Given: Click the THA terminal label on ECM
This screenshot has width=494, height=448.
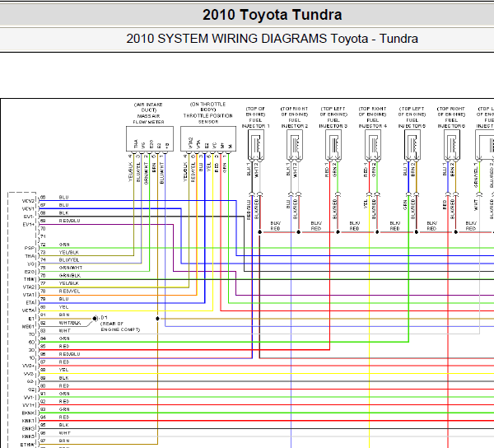Looking at the screenshot, I should click(30, 256).
